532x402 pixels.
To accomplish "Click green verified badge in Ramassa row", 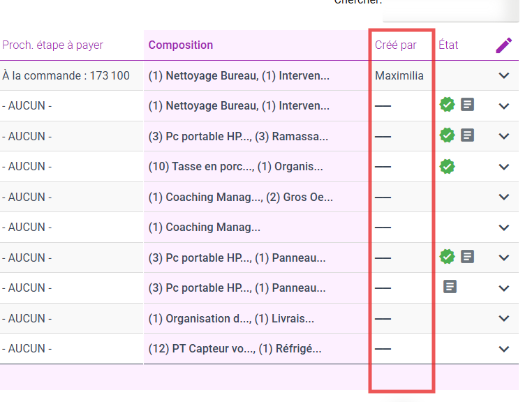I will coord(447,135).
